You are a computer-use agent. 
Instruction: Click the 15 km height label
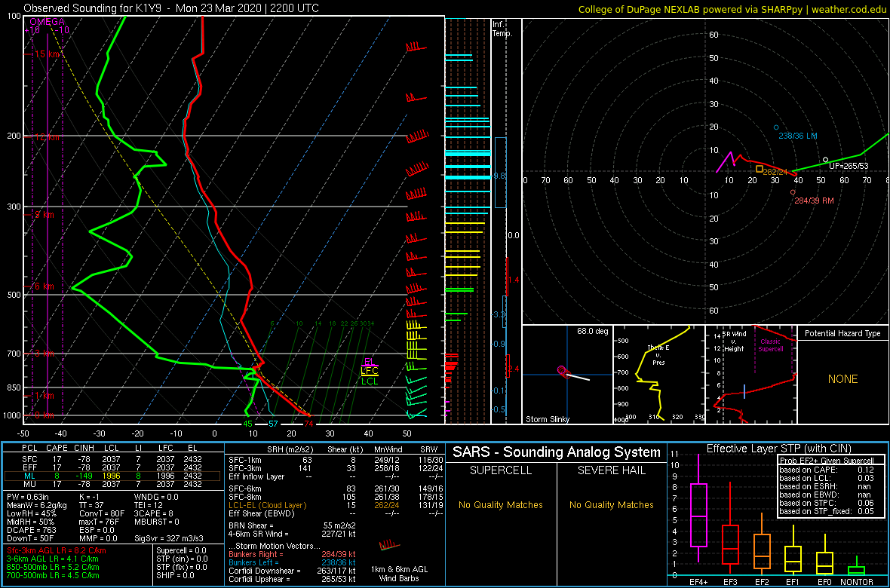(47, 54)
